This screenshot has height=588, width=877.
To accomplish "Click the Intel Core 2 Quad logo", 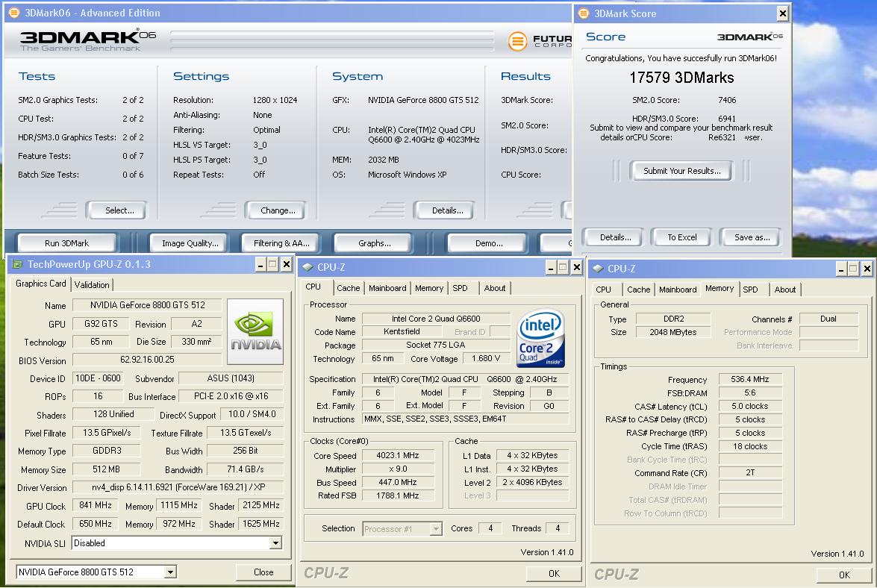I will click(x=540, y=338).
